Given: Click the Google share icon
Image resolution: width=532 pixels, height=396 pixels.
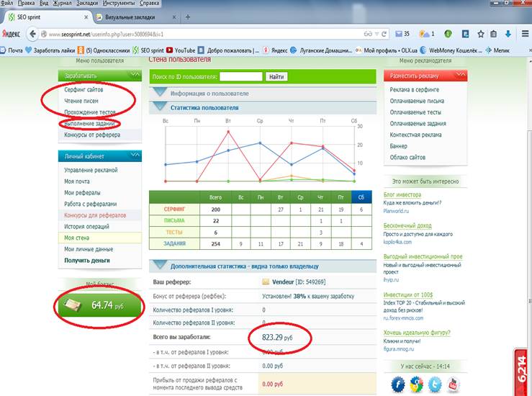Looking at the screenshot, I should [x=416, y=384].
